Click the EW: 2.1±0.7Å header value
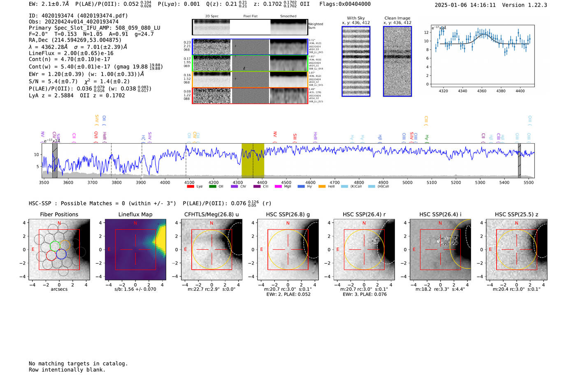 pos(49,4)
